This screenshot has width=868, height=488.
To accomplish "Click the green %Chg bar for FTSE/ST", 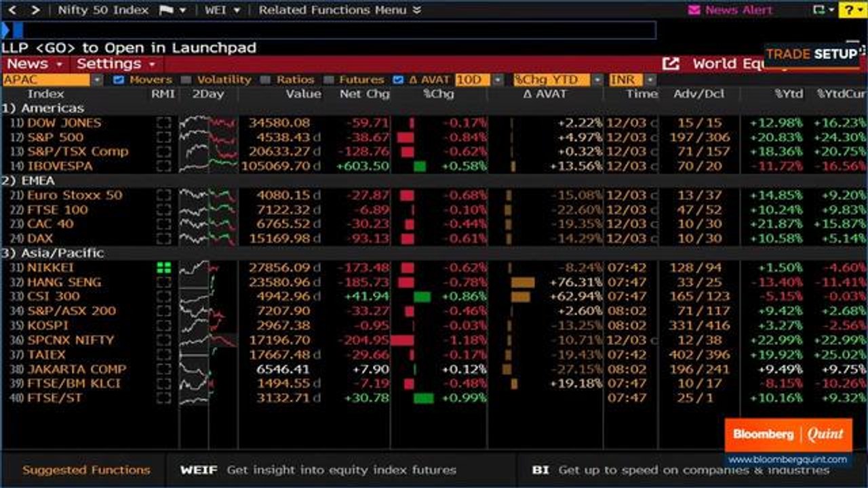I will pos(424,399).
